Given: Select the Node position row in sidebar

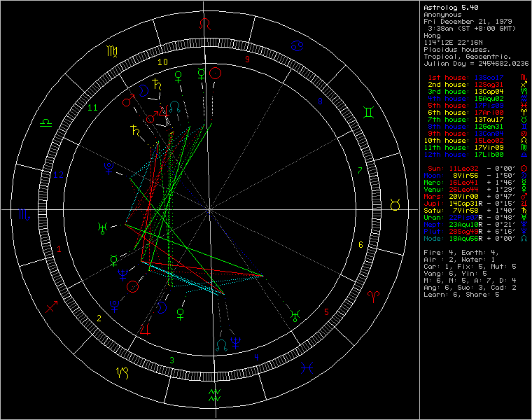Looking at the screenshot, I should [x=470, y=239].
